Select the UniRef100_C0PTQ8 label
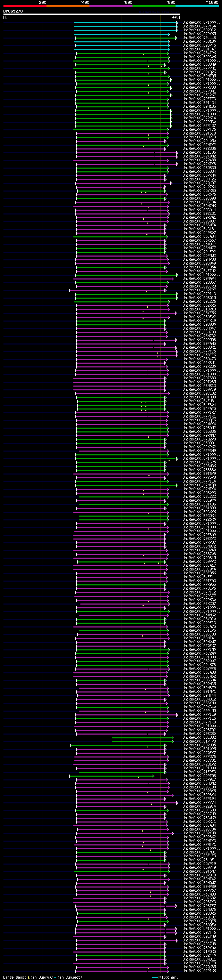The width and height of the screenshot is (222, 980). click(x=199, y=776)
